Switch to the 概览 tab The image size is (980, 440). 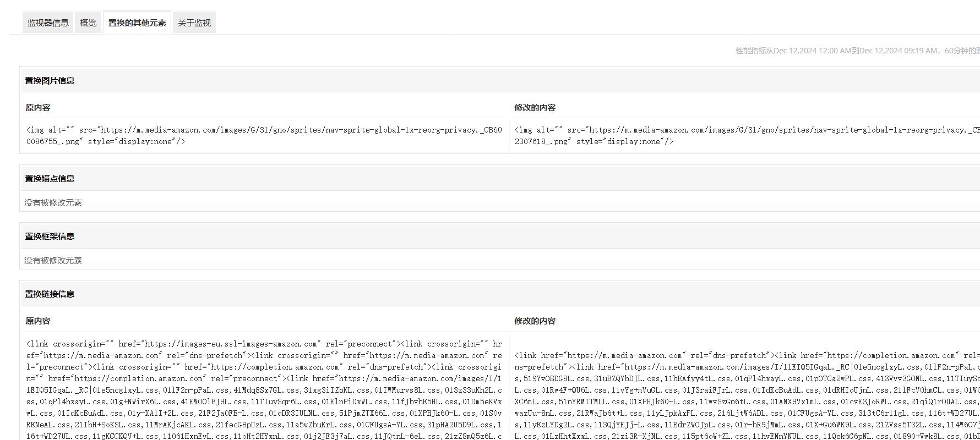point(88,23)
